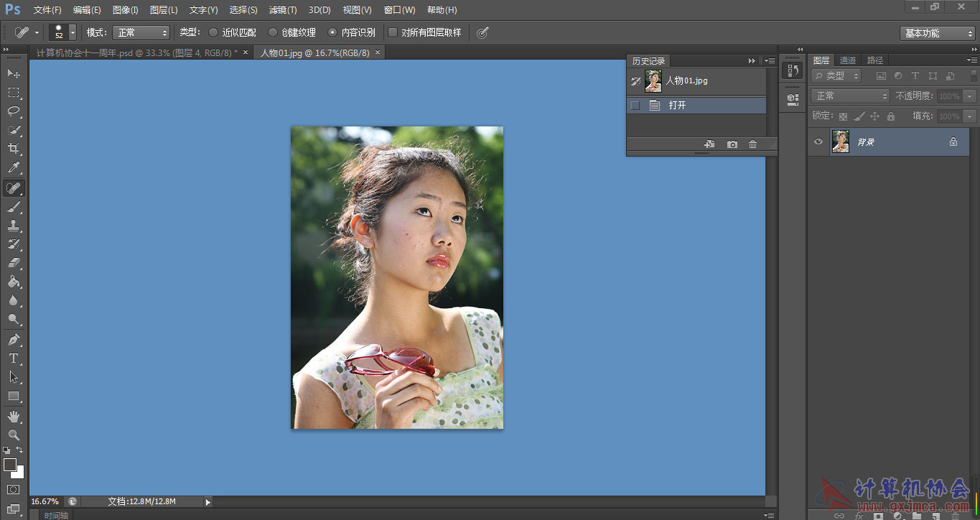
Task: Open the 滤镜(T) menu
Action: (283, 10)
